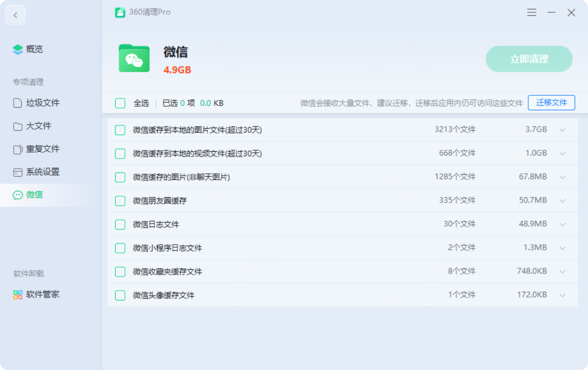
Task: Check 微信缓存到本地的图片文件 checkbox
Action: [x=120, y=130]
